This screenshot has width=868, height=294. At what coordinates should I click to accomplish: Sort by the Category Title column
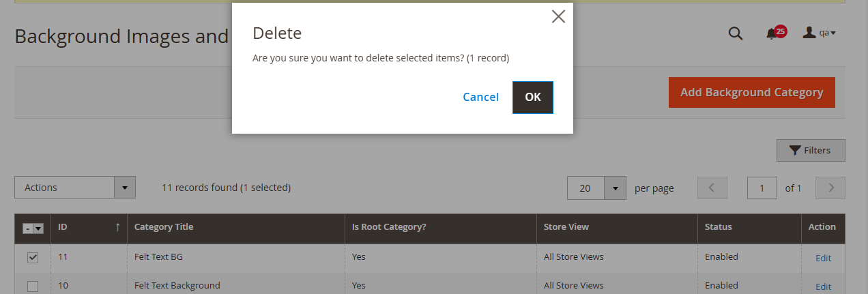point(164,227)
